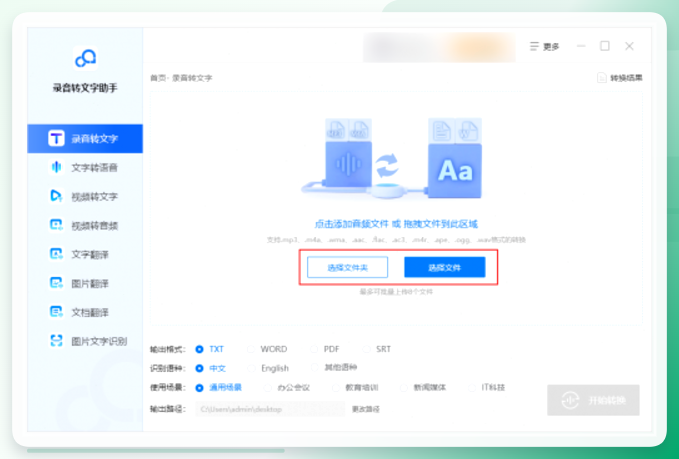The image size is (679, 459).
Task: Click the 录音转文字助手 cloud logo
Action: coord(85,58)
